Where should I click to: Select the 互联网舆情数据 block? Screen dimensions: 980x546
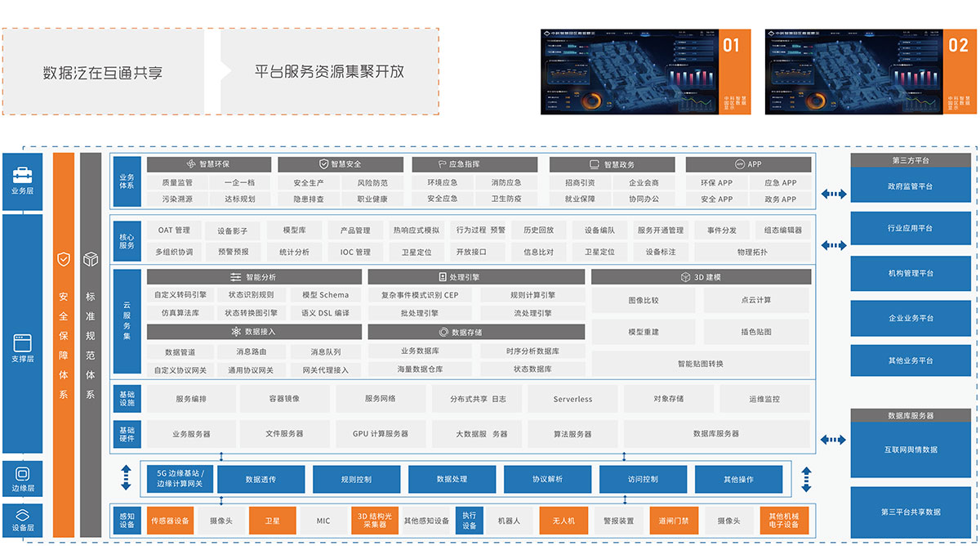pyautogui.click(x=910, y=450)
